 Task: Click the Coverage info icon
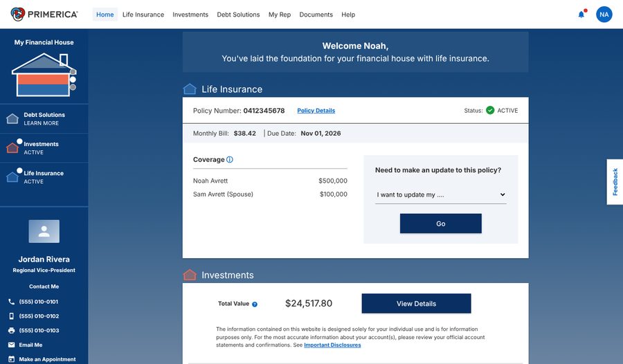pos(230,159)
